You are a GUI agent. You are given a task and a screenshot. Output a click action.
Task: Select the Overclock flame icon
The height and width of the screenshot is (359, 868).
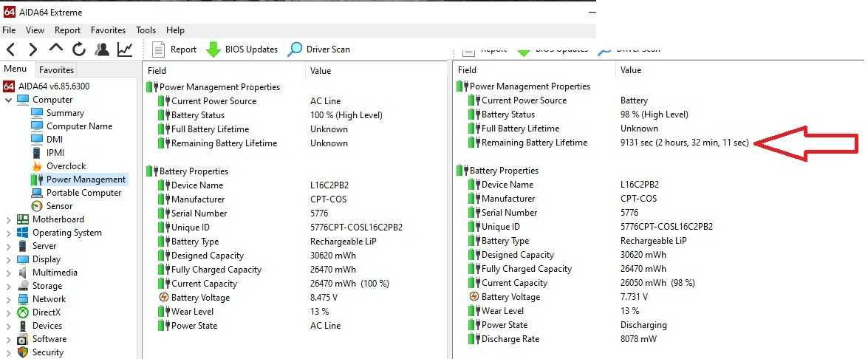pyautogui.click(x=36, y=166)
